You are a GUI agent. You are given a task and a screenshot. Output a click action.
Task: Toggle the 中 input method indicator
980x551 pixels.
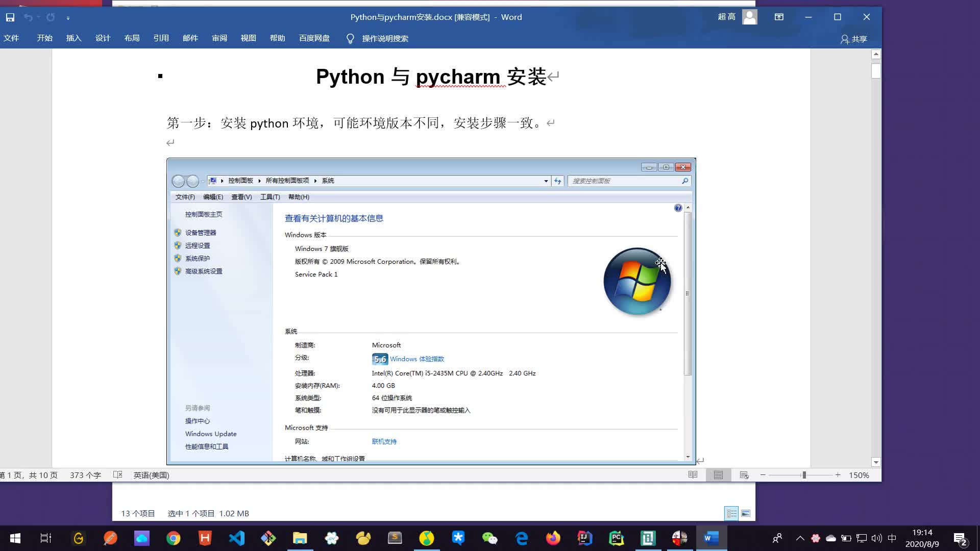(x=892, y=538)
